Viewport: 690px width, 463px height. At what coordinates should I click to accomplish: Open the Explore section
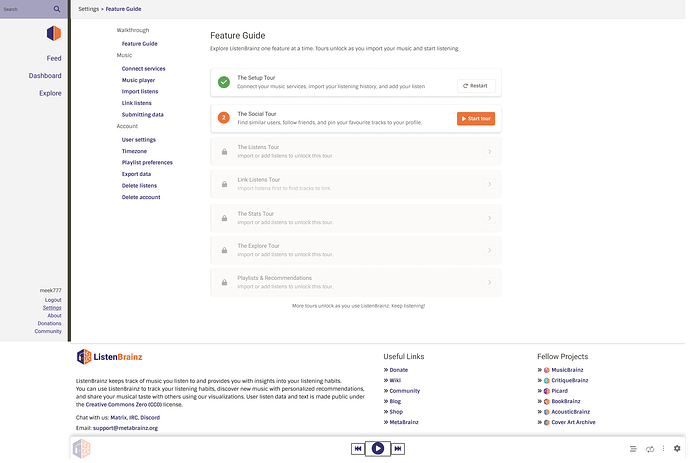point(50,93)
